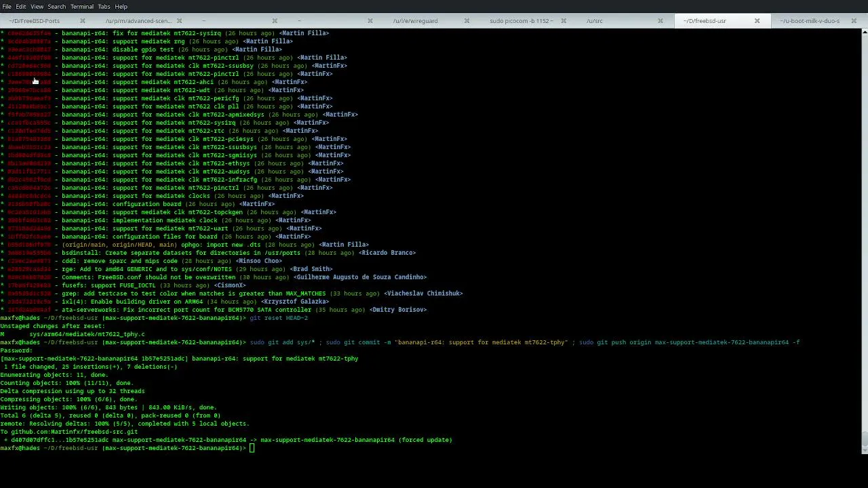Screen dimensions: 868x488
Task: Click the 'fusefs: support FUSE_IOCTL' commit
Action: click(x=123, y=285)
